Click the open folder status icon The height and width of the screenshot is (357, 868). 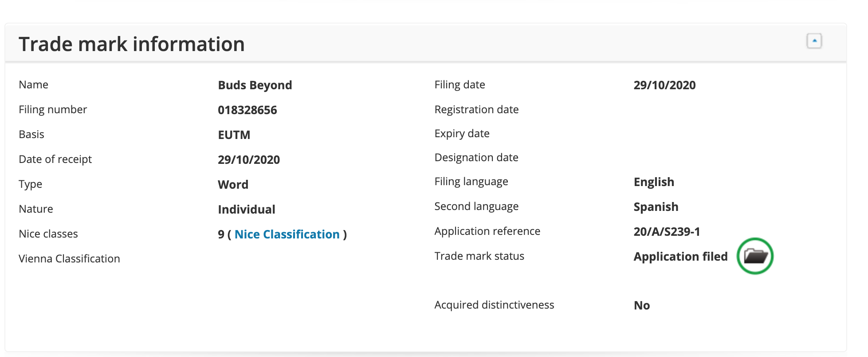click(x=755, y=256)
